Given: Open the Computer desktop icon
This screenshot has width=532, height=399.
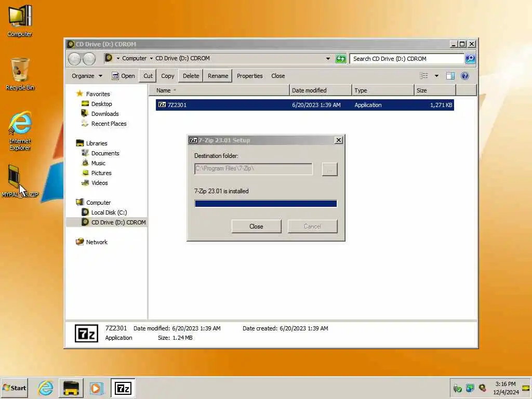Looking at the screenshot, I should pyautogui.click(x=20, y=20).
